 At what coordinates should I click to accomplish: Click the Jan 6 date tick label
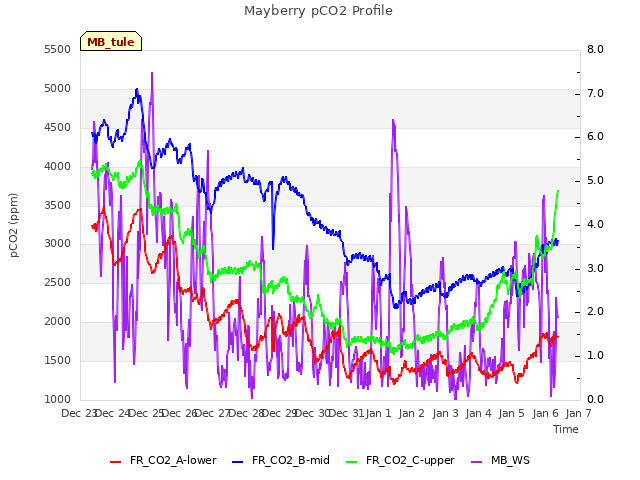545,413
